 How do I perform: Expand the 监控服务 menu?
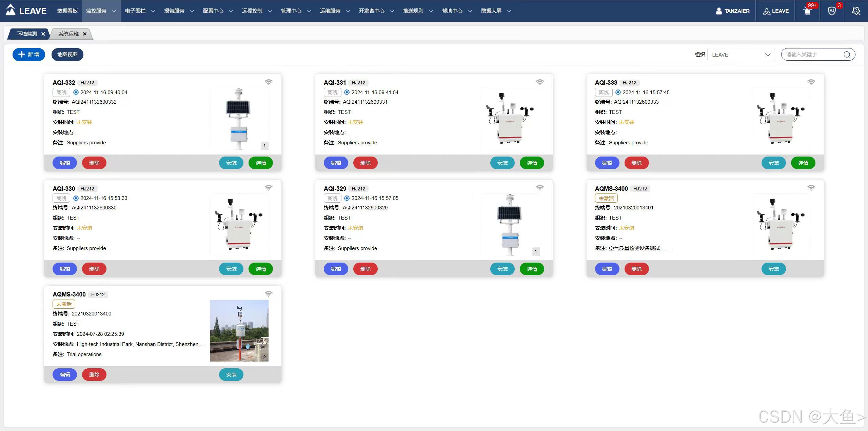pos(101,11)
